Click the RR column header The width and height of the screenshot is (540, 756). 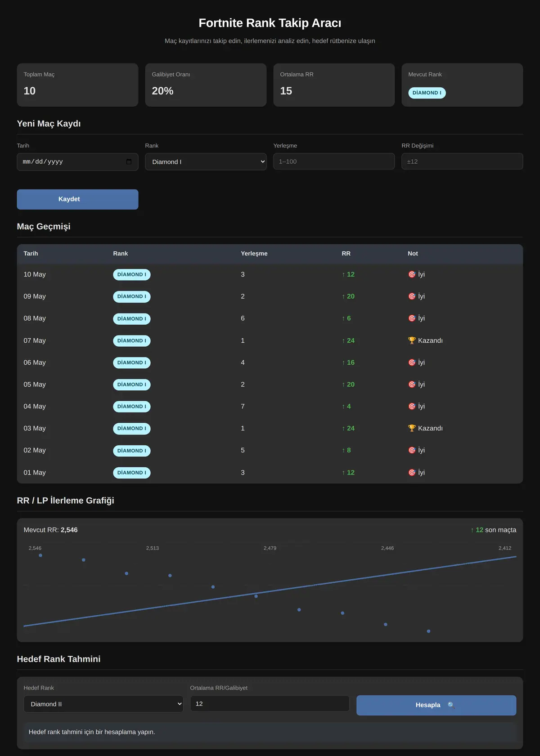pos(346,254)
